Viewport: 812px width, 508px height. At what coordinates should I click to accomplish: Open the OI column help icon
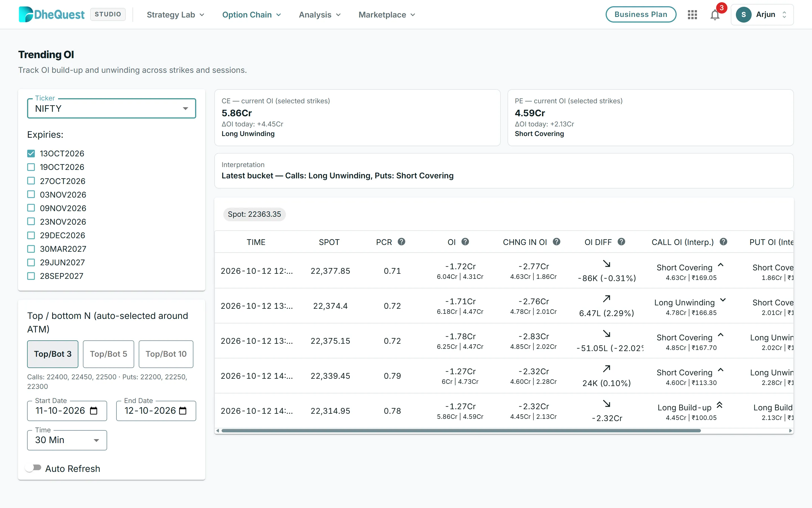coord(465,242)
